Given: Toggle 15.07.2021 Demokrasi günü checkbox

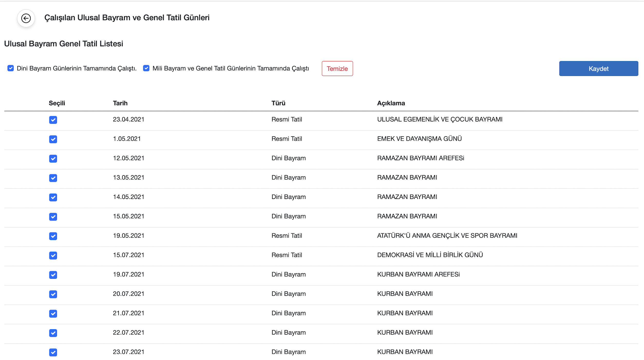Looking at the screenshot, I should coord(53,255).
